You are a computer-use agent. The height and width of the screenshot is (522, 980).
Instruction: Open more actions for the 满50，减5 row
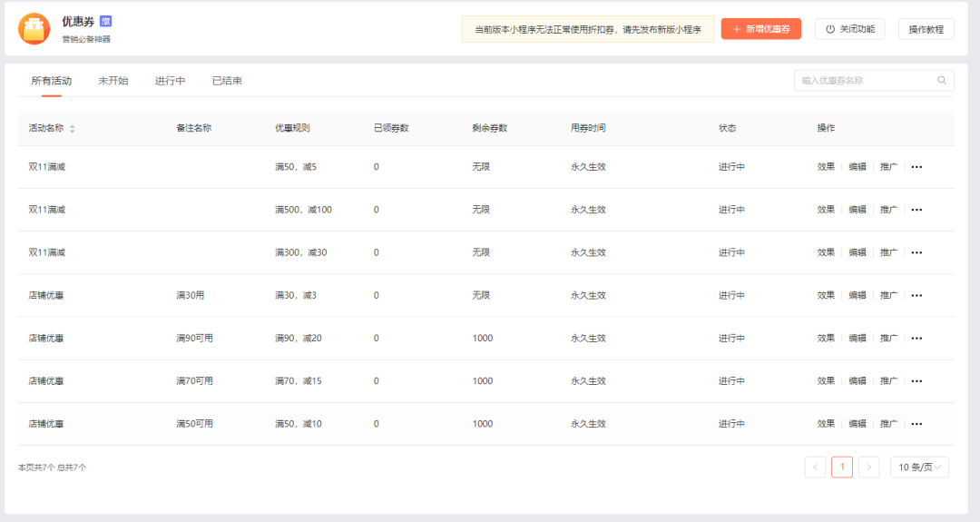pyautogui.click(x=916, y=167)
